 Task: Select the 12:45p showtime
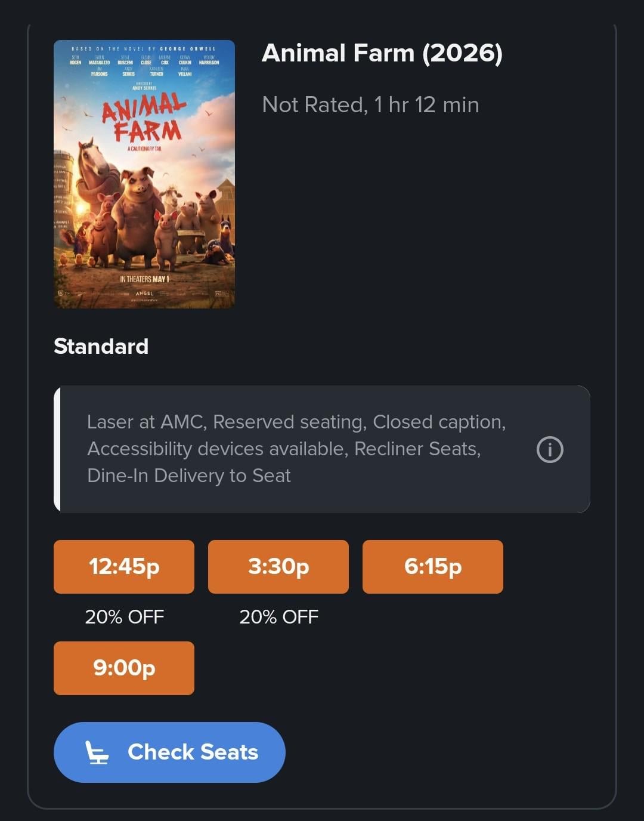tap(124, 566)
